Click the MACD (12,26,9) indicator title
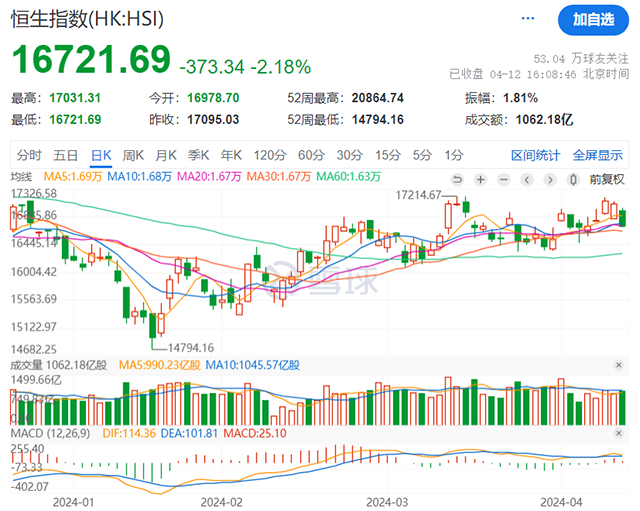 [x=50, y=433]
